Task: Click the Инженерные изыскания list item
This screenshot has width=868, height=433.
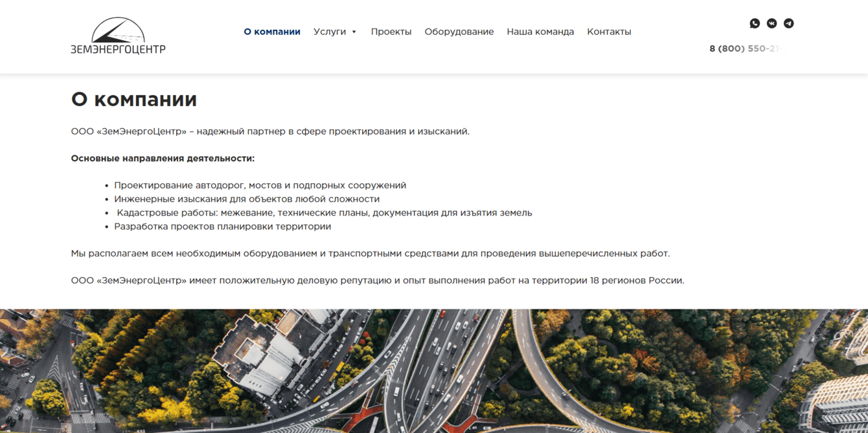Action: point(247,199)
